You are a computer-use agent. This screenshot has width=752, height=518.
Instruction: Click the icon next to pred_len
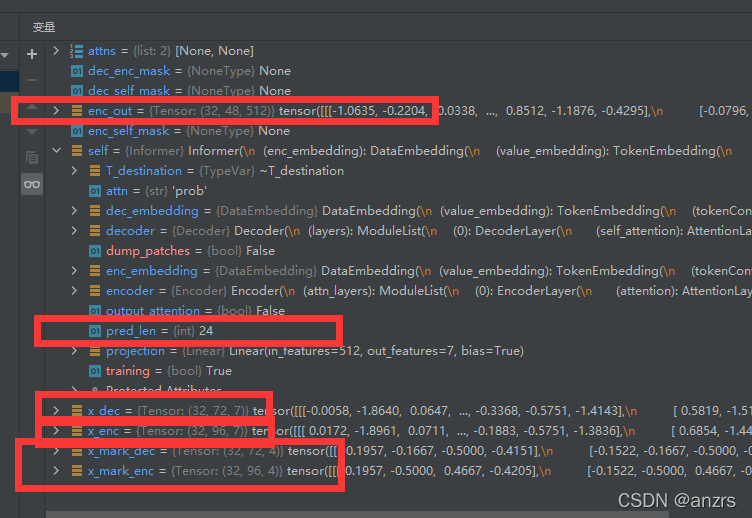pyautogui.click(x=95, y=331)
